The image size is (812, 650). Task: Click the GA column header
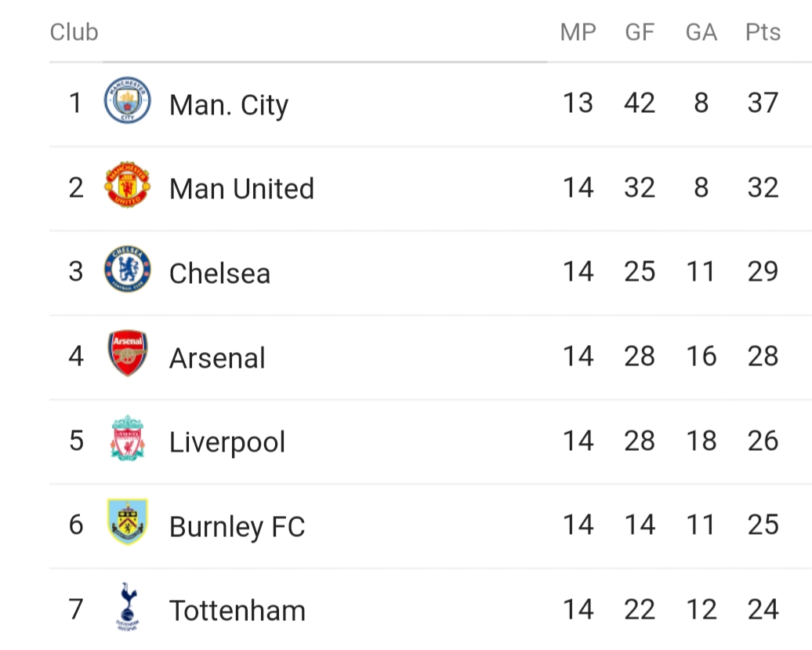coord(701,32)
